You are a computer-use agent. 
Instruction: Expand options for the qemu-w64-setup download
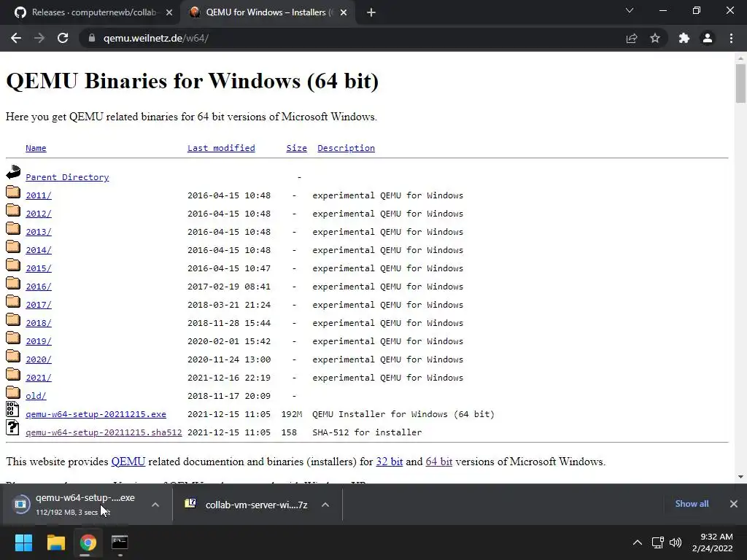coord(155,505)
